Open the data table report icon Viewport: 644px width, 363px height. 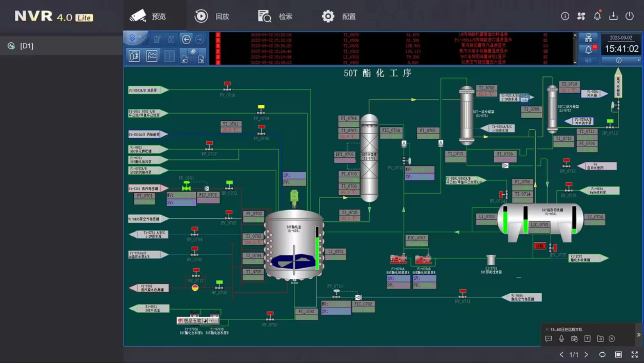click(169, 56)
